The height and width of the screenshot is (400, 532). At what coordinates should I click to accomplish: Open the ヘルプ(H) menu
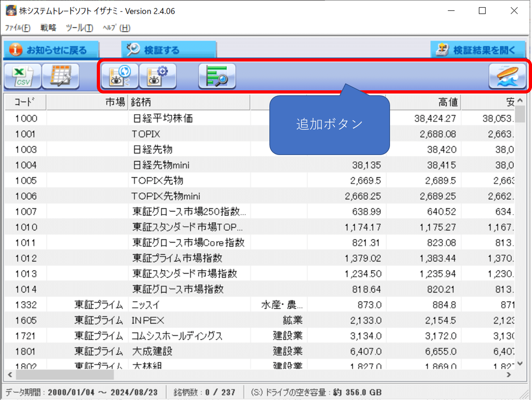coord(116,28)
